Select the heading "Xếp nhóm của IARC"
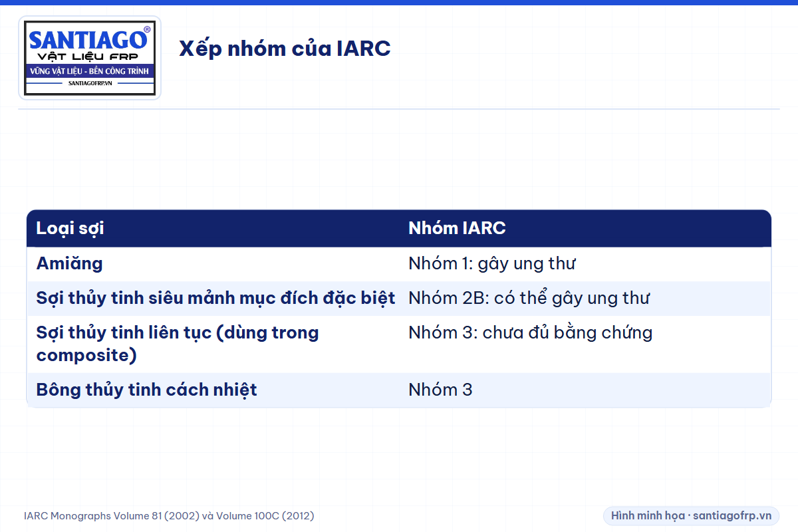Screen dimensions: 798x532 (285, 49)
